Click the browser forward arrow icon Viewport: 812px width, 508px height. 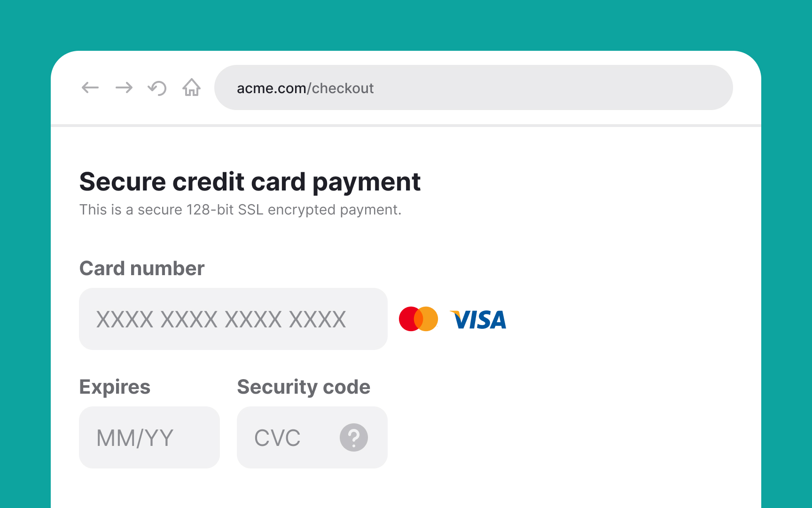tap(124, 87)
